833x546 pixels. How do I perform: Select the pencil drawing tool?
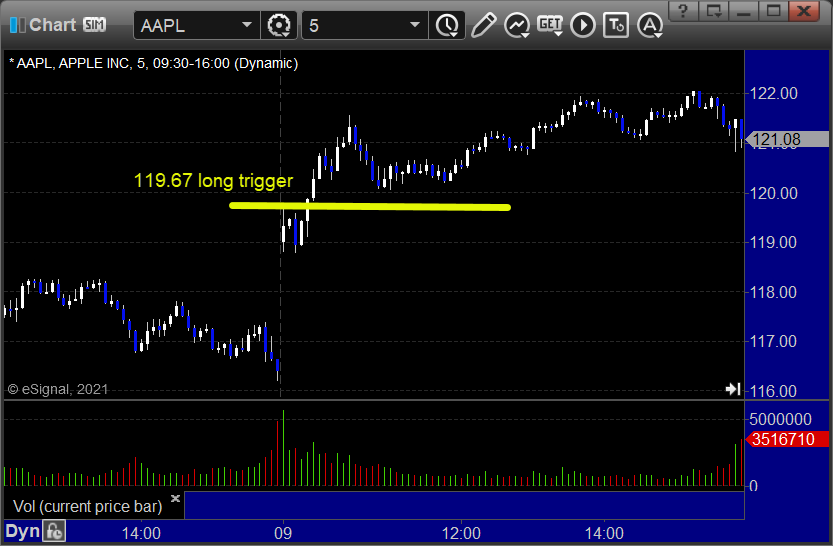coord(483,25)
